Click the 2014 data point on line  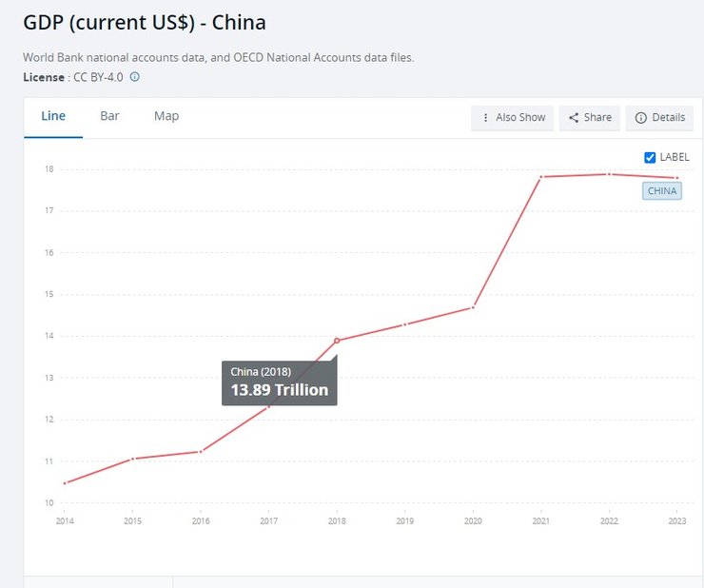coord(65,483)
